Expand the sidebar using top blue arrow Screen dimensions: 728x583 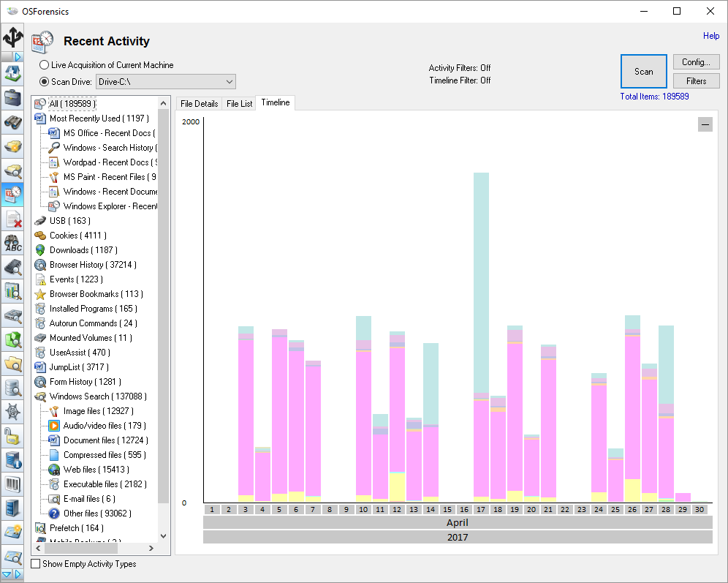tap(18, 56)
